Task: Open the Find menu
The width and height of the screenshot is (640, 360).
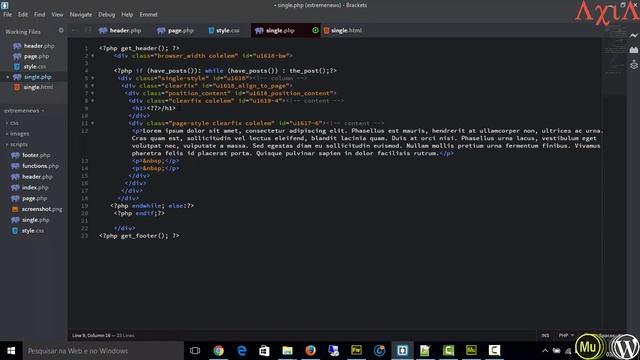Action: coord(40,14)
